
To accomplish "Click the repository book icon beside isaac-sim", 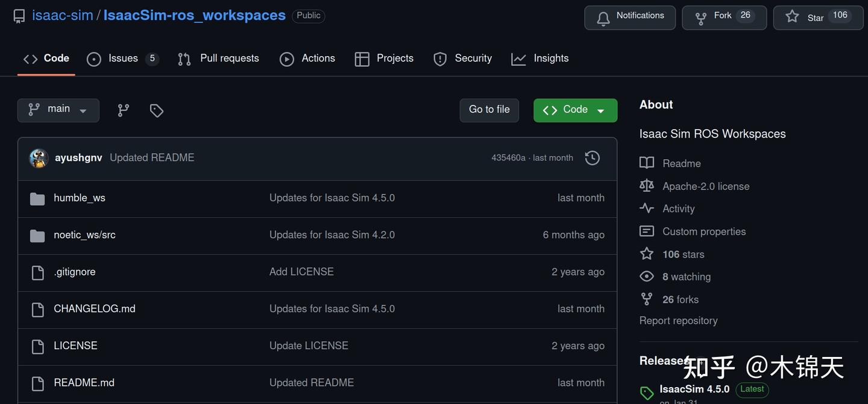I will pos(19,16).
